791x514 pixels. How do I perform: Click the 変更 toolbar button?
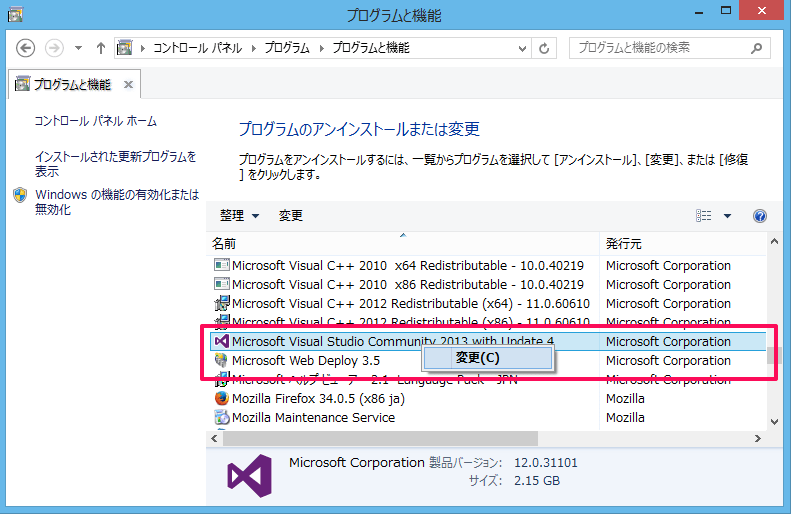[291, 216]
